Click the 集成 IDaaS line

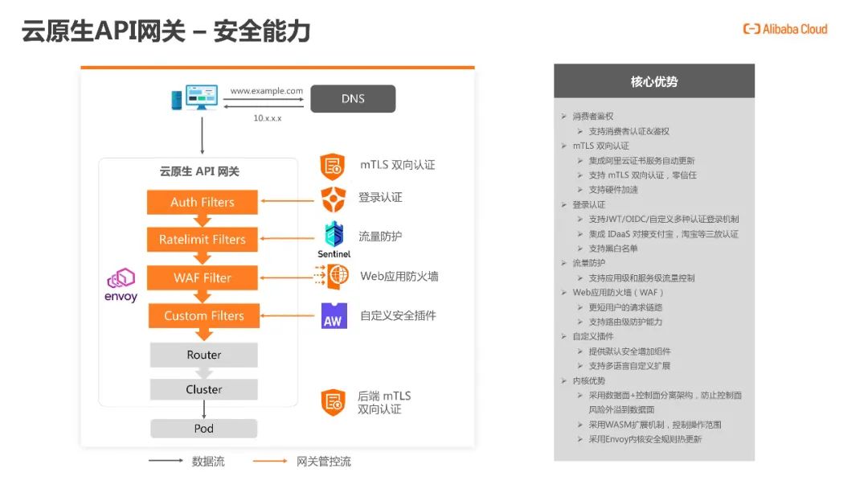tap(663, 234)
